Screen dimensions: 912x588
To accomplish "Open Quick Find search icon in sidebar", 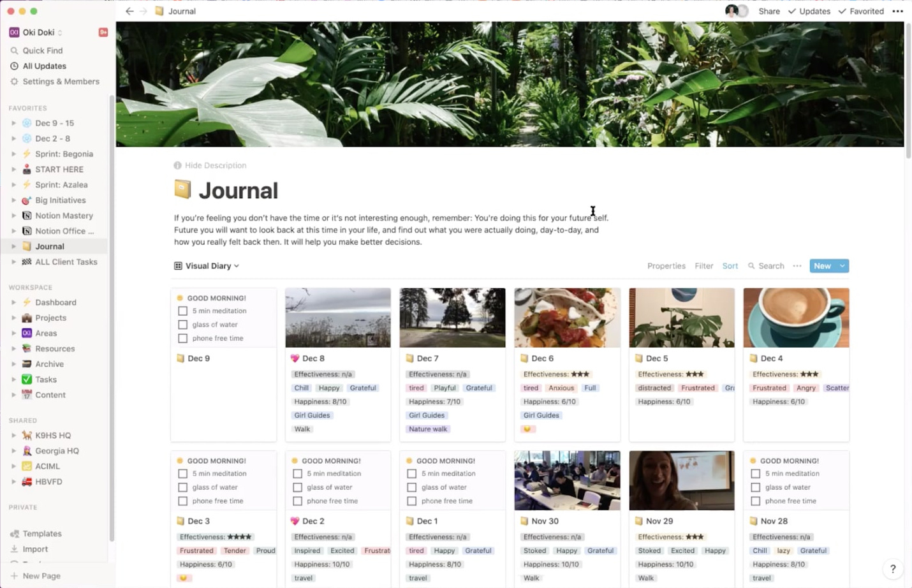I will [14, 50].
